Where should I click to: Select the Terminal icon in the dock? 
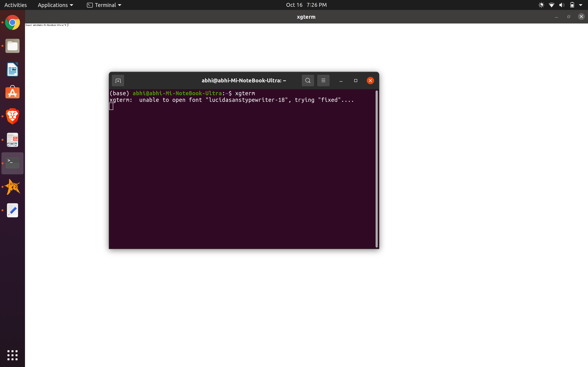click(x=12, y=163)
